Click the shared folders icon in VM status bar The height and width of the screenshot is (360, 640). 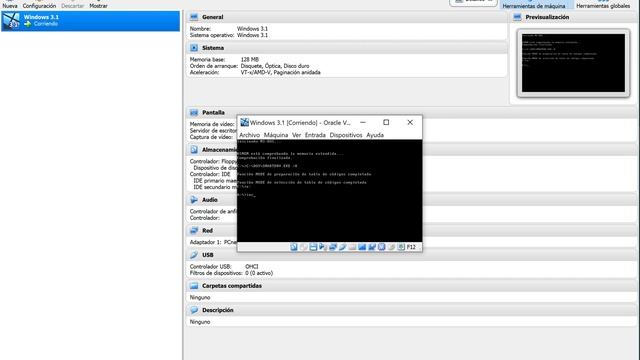[352, 247]
